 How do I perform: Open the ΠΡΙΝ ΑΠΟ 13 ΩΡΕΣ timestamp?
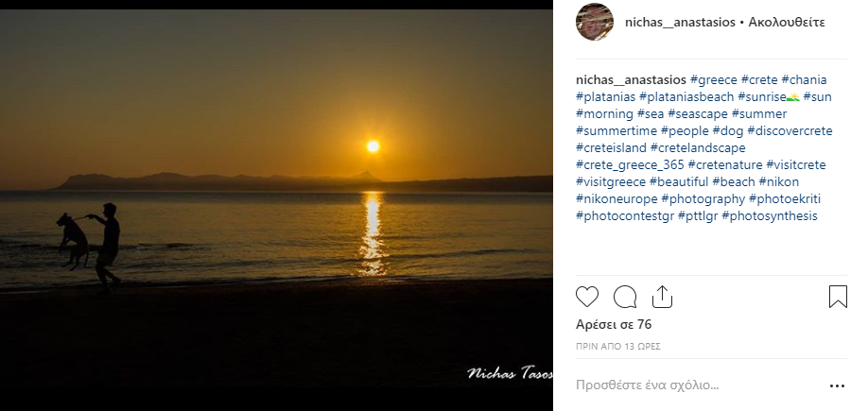[x=617, y=346]
